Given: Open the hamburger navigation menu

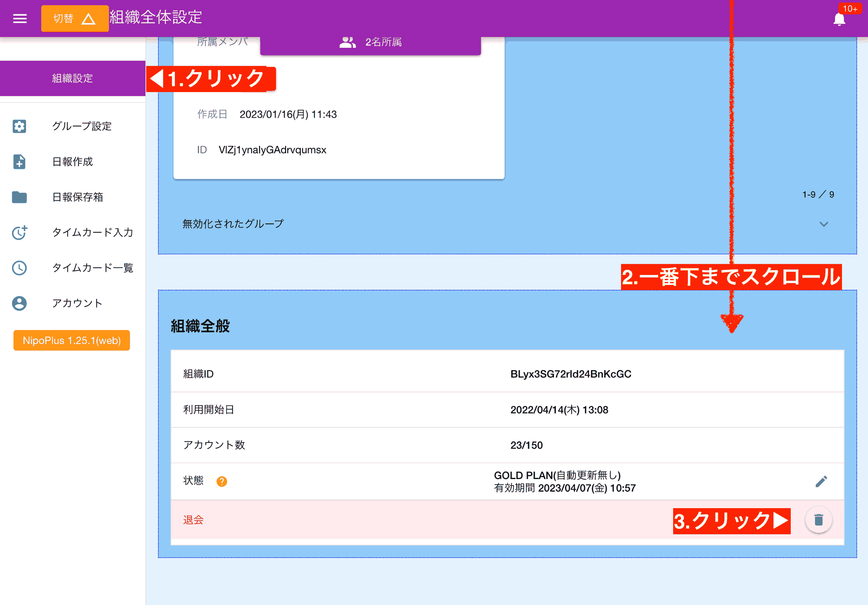Looking at the screenshot, I should pos(19,18).
